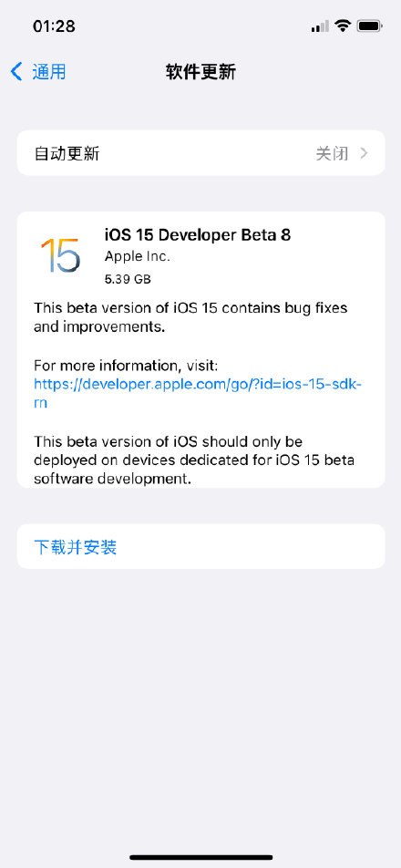
Task: Tap the Wi-Fi status icon
Action: point(344,26)
